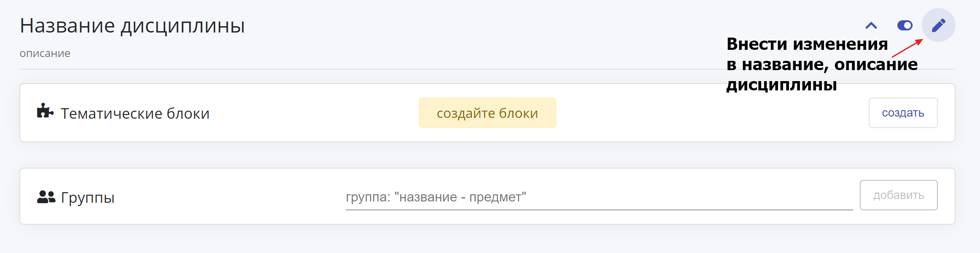This screenshot has width=980, height=253.
Task: Select the Группы section label
Action: [x=88, y=198]
